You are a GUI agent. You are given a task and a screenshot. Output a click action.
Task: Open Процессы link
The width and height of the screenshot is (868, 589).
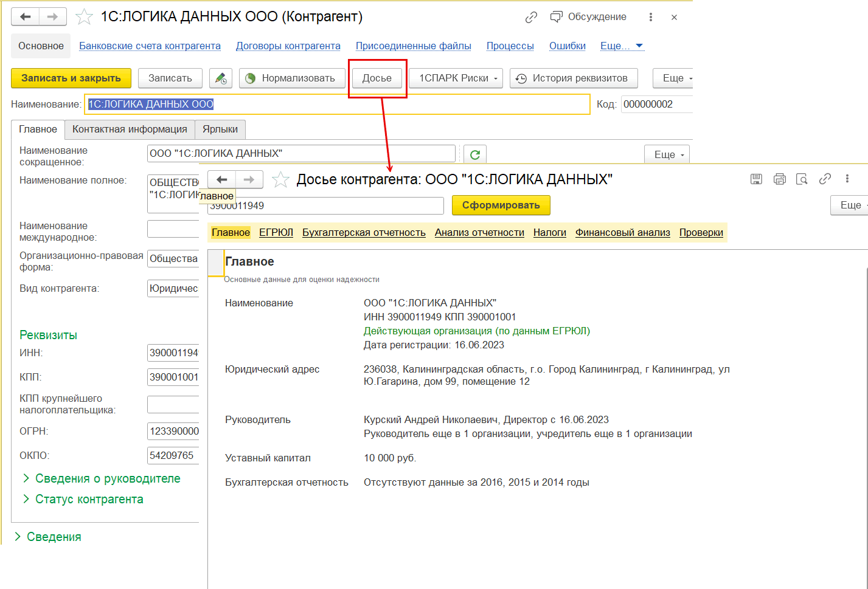(x=510, y=46)
